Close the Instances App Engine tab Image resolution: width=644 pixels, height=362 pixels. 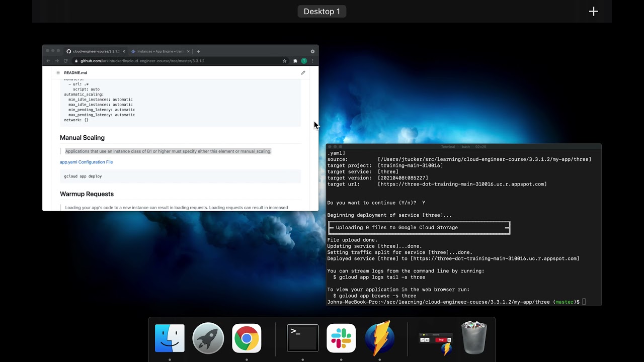[188, 51]
